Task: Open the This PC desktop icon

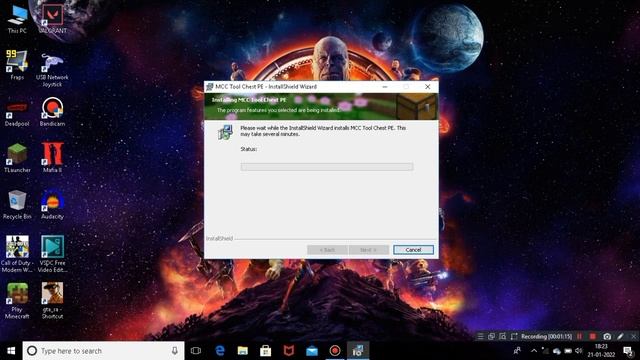Action: [17, 19]
